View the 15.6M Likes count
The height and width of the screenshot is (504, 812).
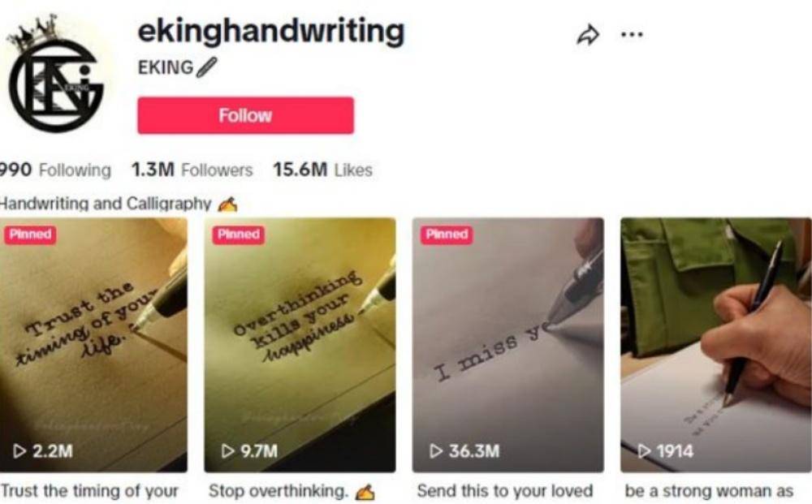322,170
